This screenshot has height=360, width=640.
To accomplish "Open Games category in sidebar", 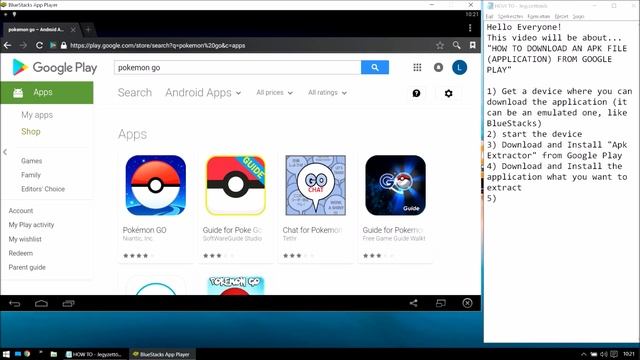I will [x=31, y=161].
